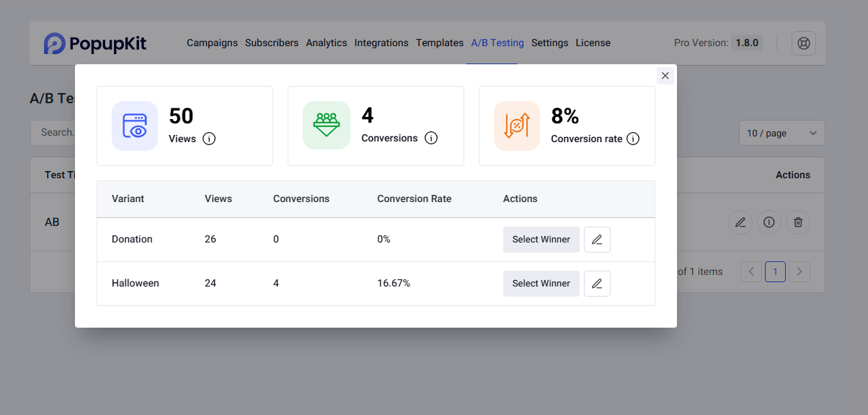Click the eye views icon card
The height and width of the screenshot is (415, 868).
(135, 126)
